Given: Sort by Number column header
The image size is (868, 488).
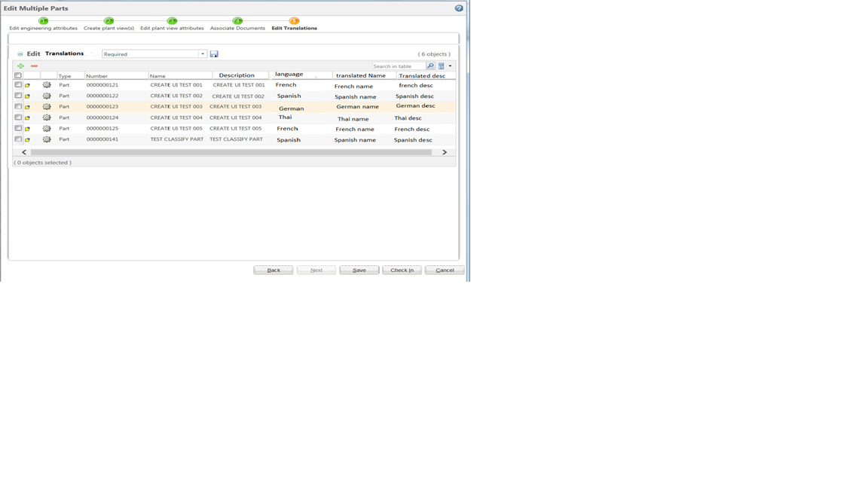Looking at the screenshot, I should (97, 76).
